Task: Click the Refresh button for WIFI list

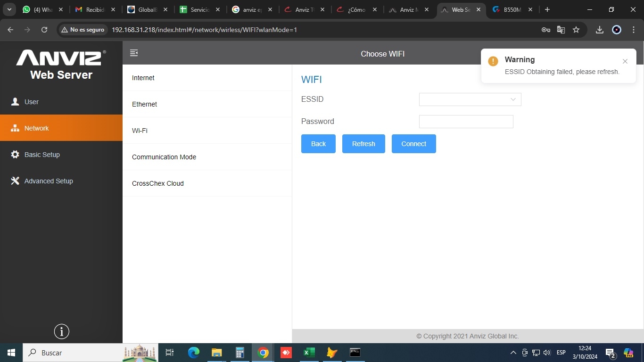Action: tap(363, 144)
